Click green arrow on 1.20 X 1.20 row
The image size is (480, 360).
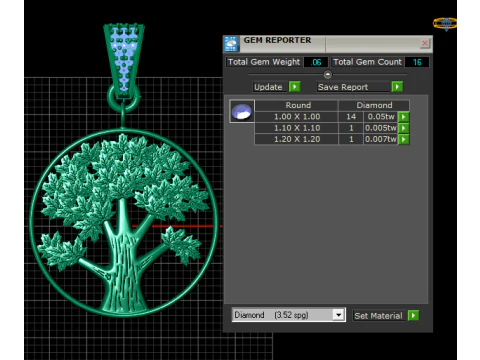(x=404, y=139)
